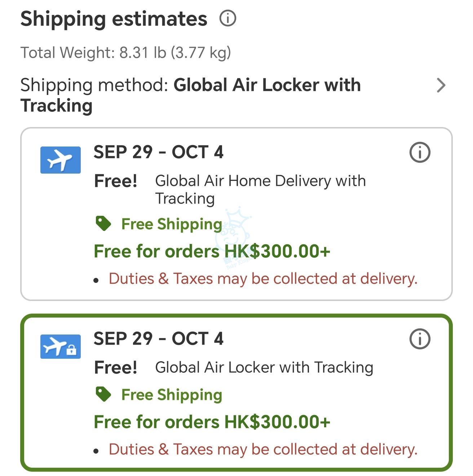Click Duties & Taxes notice in Locker card
Screen dimensions: 473x476
(x=263, y=449)
